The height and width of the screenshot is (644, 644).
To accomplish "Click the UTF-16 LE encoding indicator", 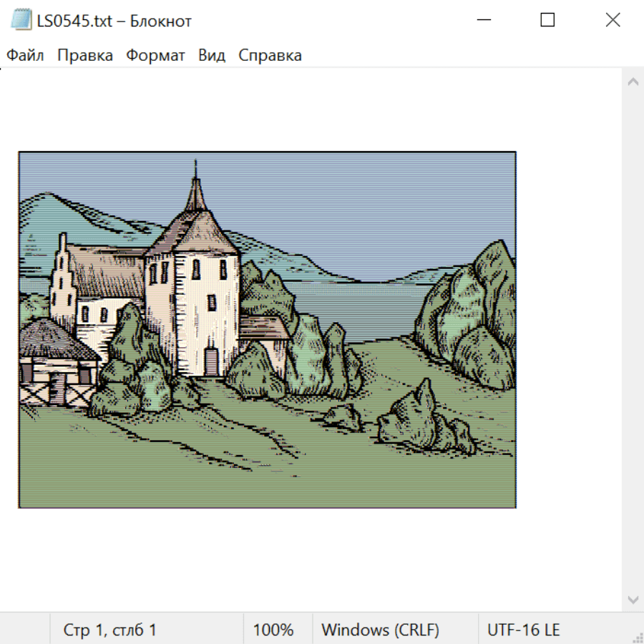I will click(x=523, y=630).
